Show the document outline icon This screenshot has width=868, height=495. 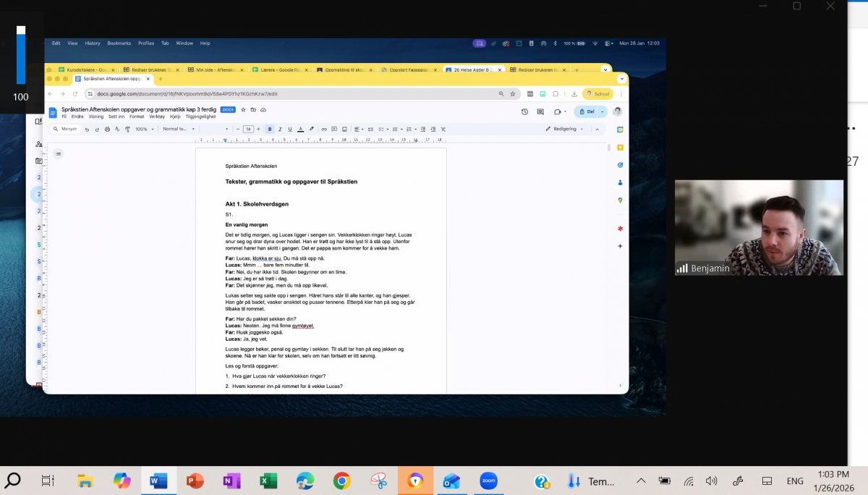pos(58,153)
